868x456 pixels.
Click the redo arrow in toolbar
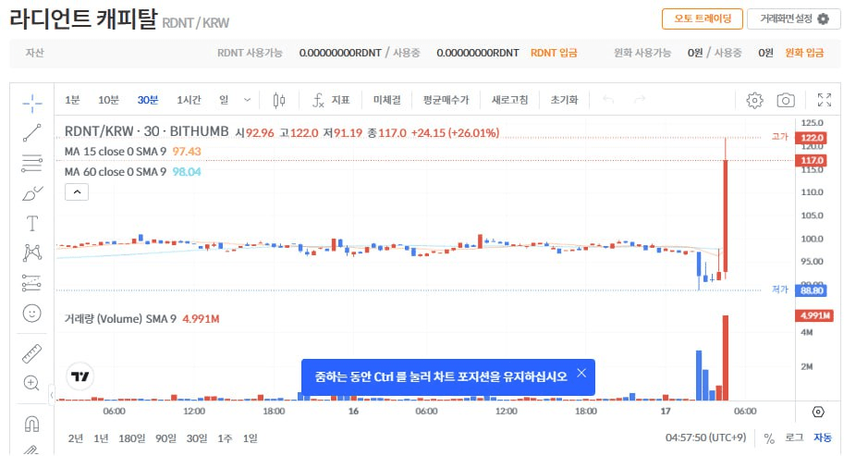tap(640, 100)
